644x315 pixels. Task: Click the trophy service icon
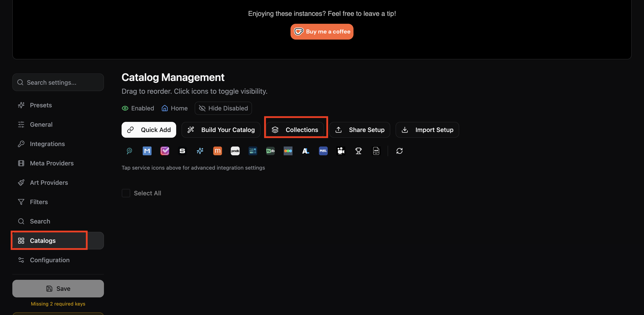pos(359,151)
